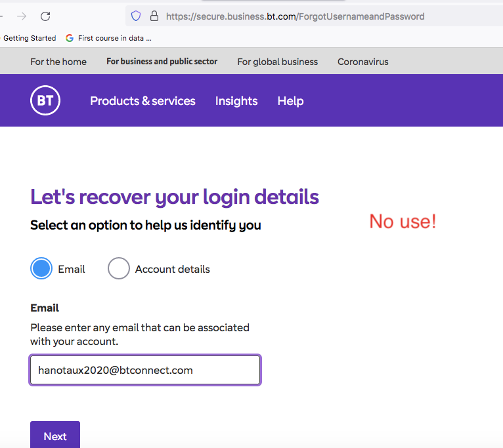Click the BT logo
This screenshot has height=448, width=503.
point(45,101)
